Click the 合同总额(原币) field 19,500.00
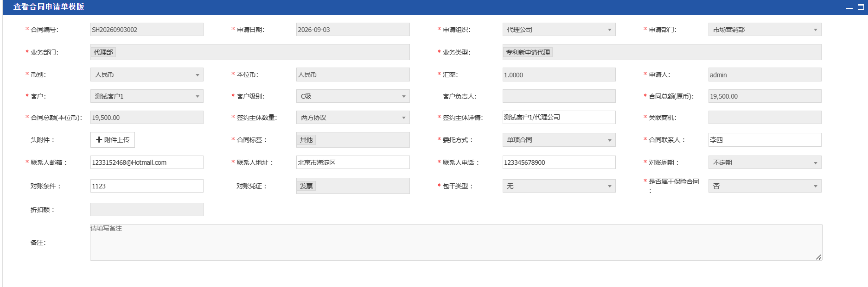 pos(765,96)
